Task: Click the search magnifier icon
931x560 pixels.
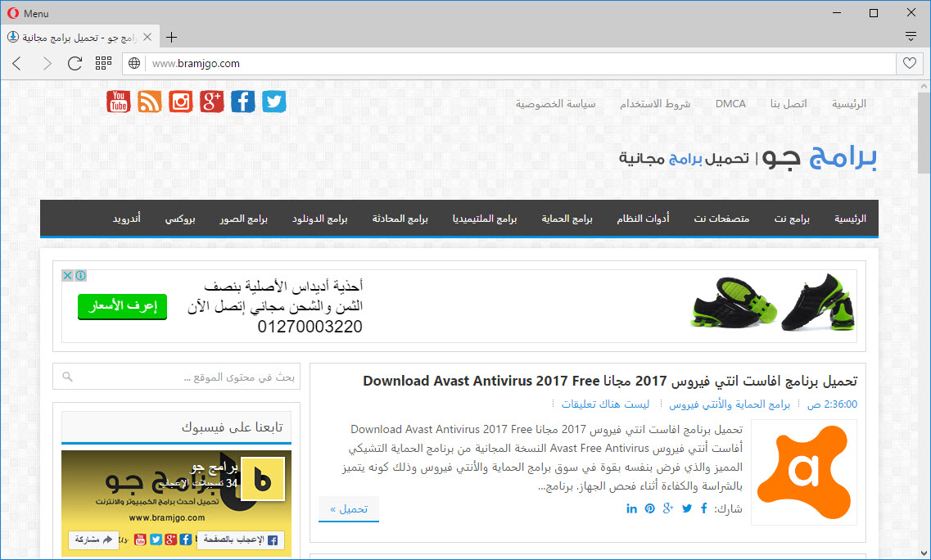Action: point(68,377)
